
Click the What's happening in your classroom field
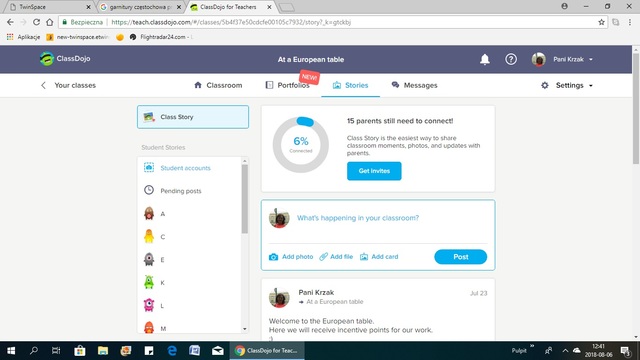[378, 218]
